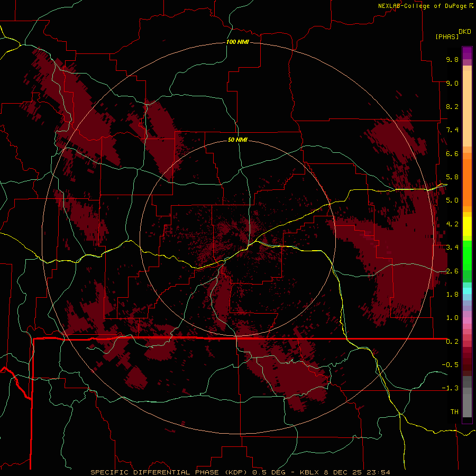Screen dimensions: 476x476
Task: Click the 5.8 value on the color scale
Action: 452,177
